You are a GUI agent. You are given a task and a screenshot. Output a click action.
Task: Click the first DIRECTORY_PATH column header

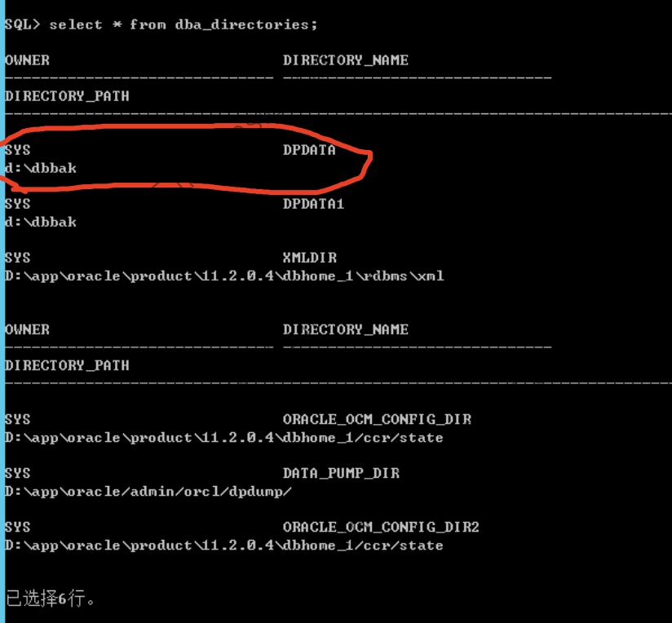67,96
